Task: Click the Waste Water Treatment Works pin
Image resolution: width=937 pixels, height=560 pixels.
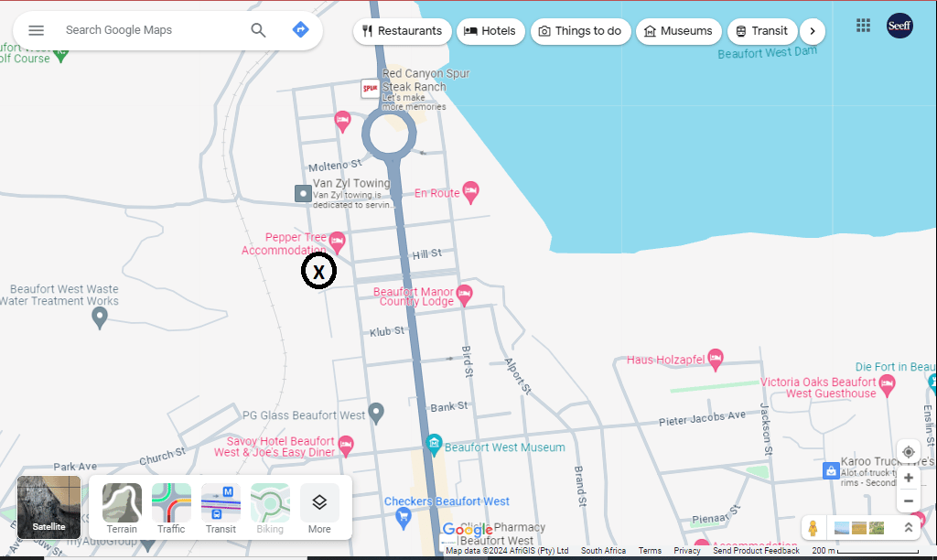Action: point(100,318)
